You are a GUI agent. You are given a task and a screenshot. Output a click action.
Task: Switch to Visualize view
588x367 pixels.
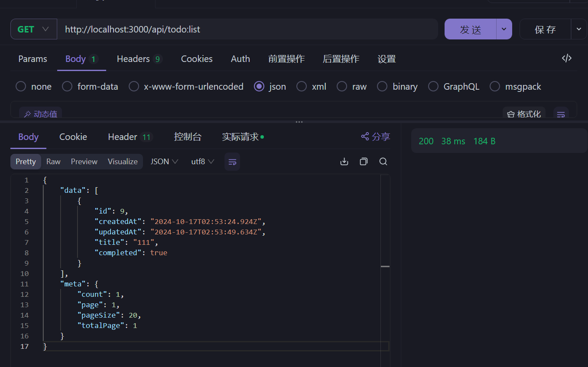point(123,162)
